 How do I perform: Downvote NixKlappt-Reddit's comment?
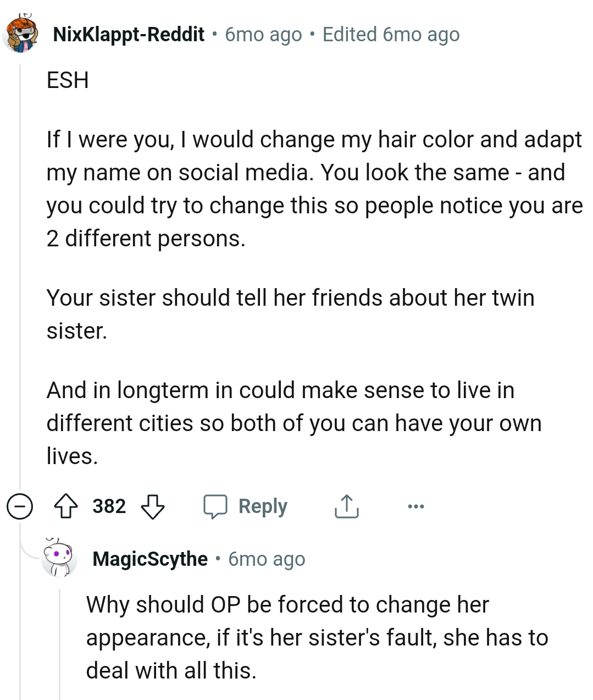coord(153,506)
